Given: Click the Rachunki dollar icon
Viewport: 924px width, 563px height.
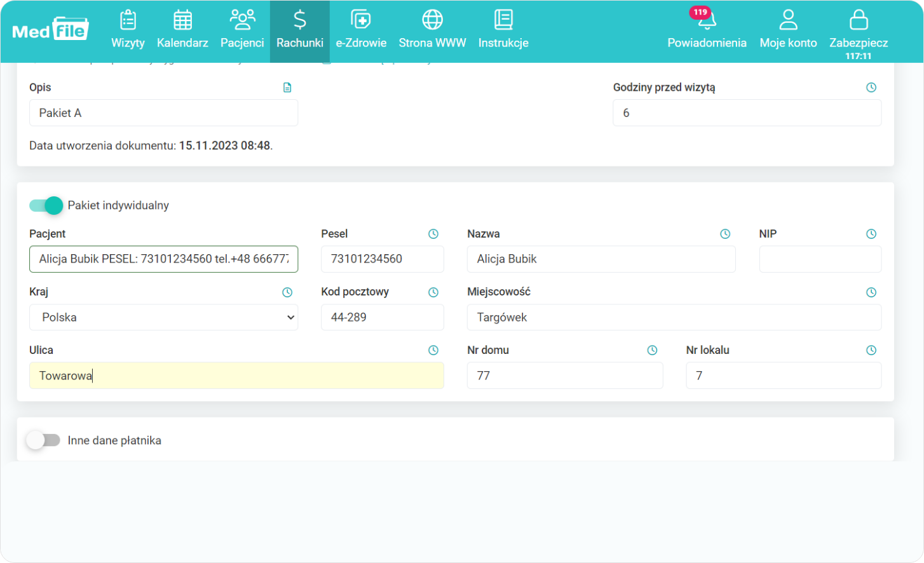Looking at the screenshot, I should (300, 20).
